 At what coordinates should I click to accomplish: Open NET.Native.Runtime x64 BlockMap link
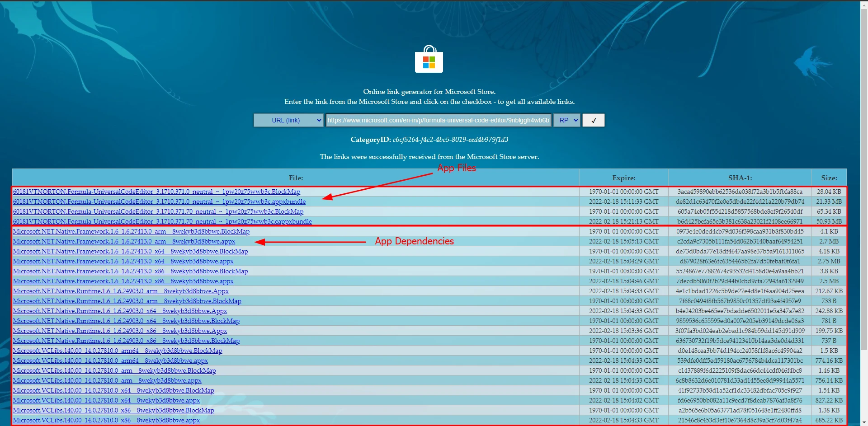pyautogui.click(x=126, y=321)
